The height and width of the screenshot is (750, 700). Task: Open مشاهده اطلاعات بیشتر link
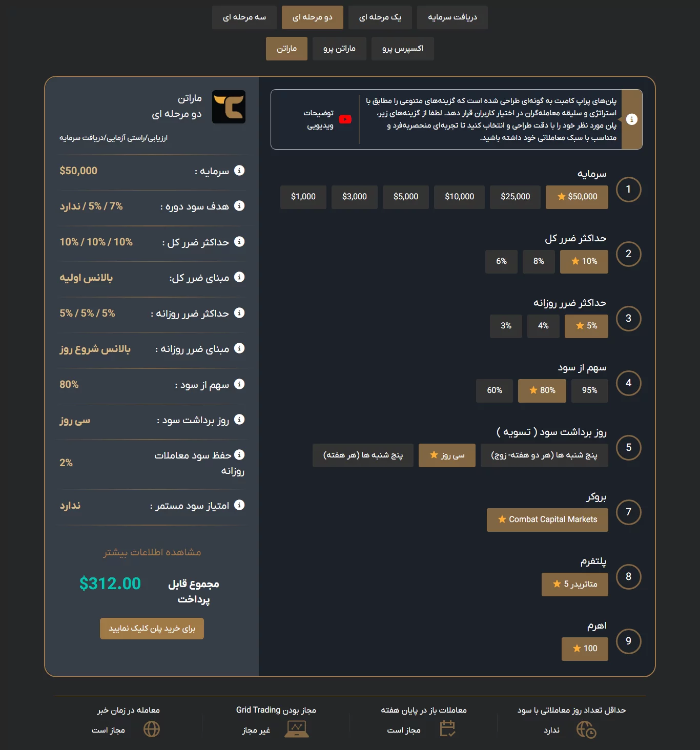tap(152, 552)
